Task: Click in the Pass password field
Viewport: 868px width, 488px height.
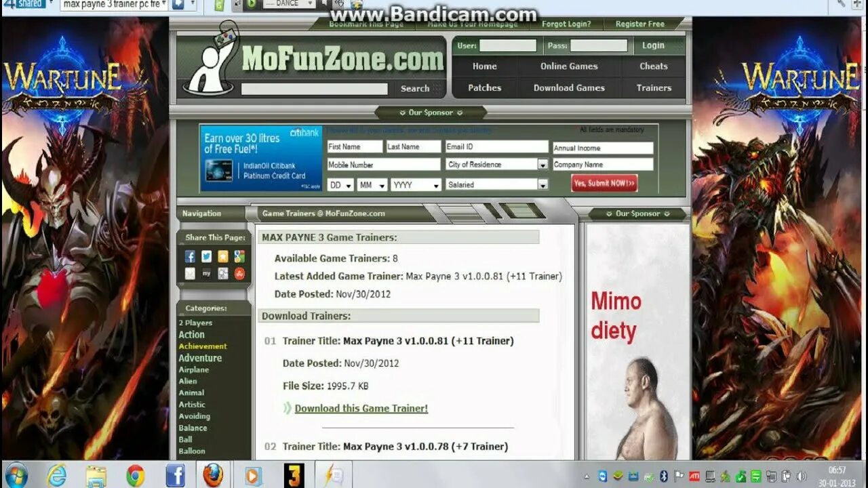Action: click(599, 45)
